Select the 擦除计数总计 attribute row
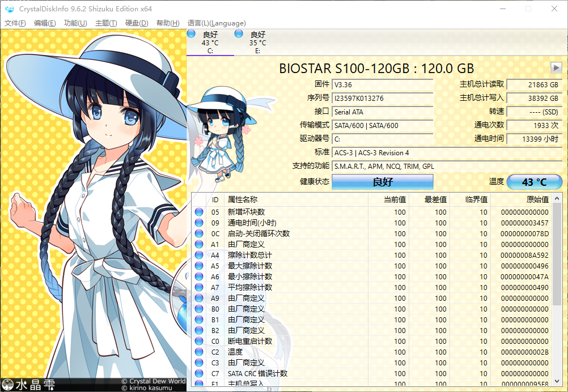This screenshot has height=392, width=568. click(x=372, y=255)
